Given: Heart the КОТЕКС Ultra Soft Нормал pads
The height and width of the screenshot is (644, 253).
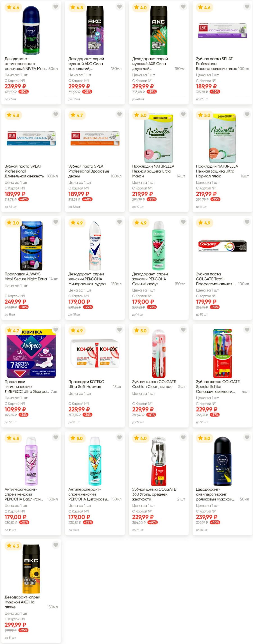Looking at the screenshot, I should [119, 329].
